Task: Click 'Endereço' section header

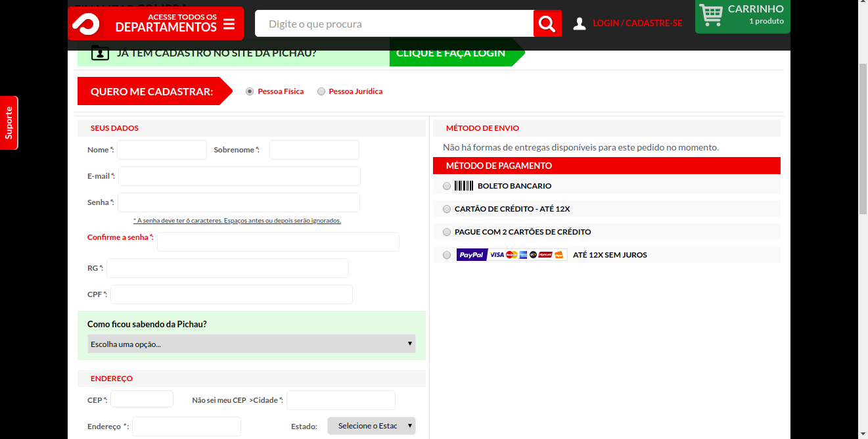Action: [x=252, y=379]
